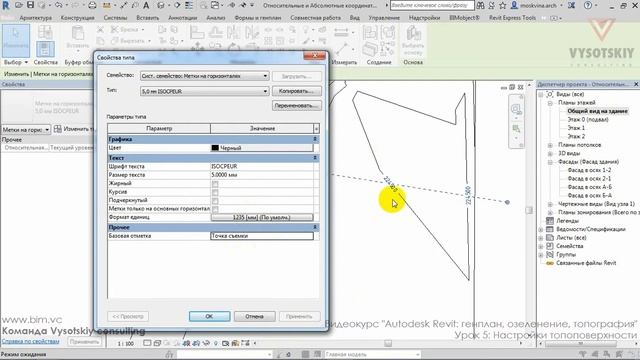Click the keyword search field
Screen dimensions: 640x360
(x=432, y=6)
